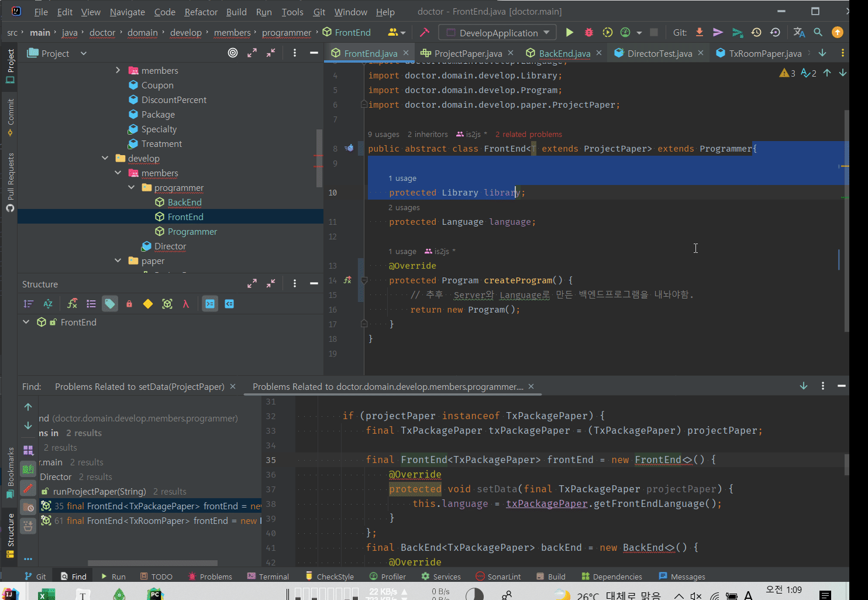Image resolution: width=868 pixels, height=600 pixels.
Task: Click the Build project hammer icon
Action: pyautogui.click(x=425, y=33)
